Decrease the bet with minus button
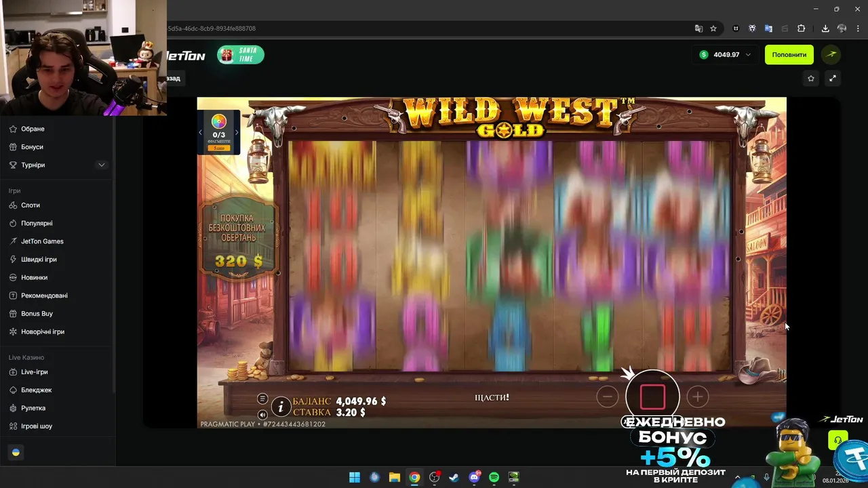 [608, 397]
